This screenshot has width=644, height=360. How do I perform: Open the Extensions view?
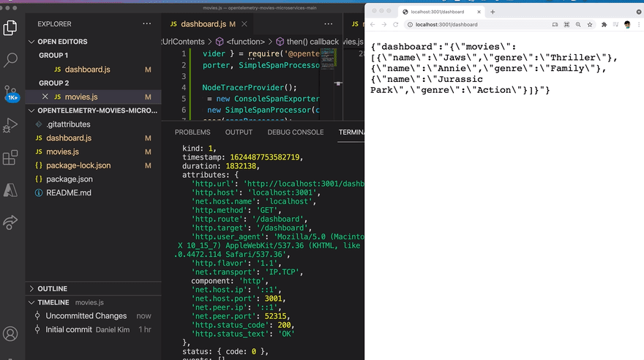10,157
